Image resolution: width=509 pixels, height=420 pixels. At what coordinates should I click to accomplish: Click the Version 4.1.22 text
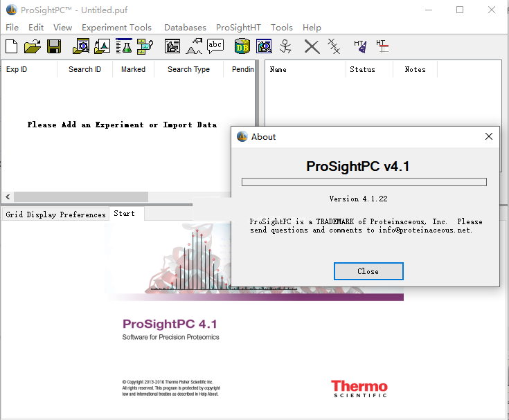(x=359, y=199)
